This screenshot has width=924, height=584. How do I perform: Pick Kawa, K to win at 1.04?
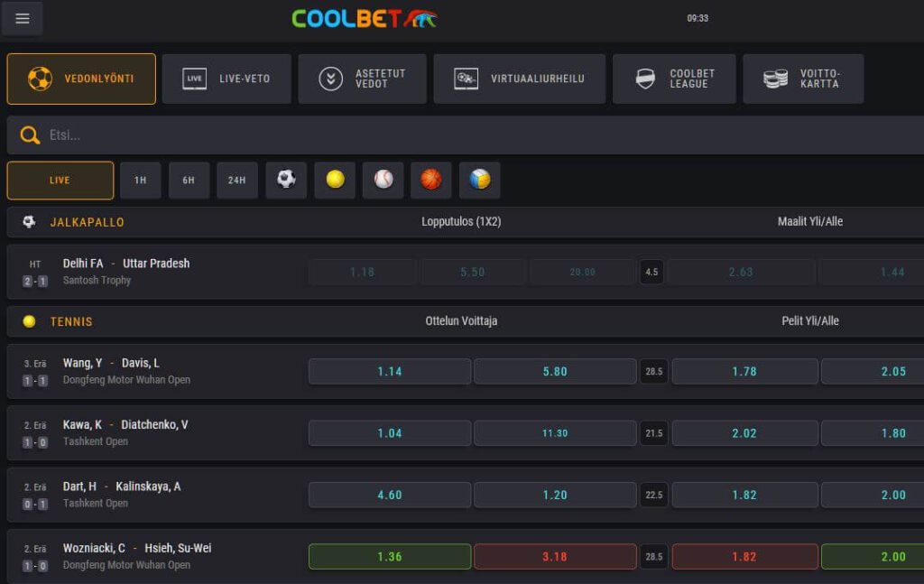(390, 433)
